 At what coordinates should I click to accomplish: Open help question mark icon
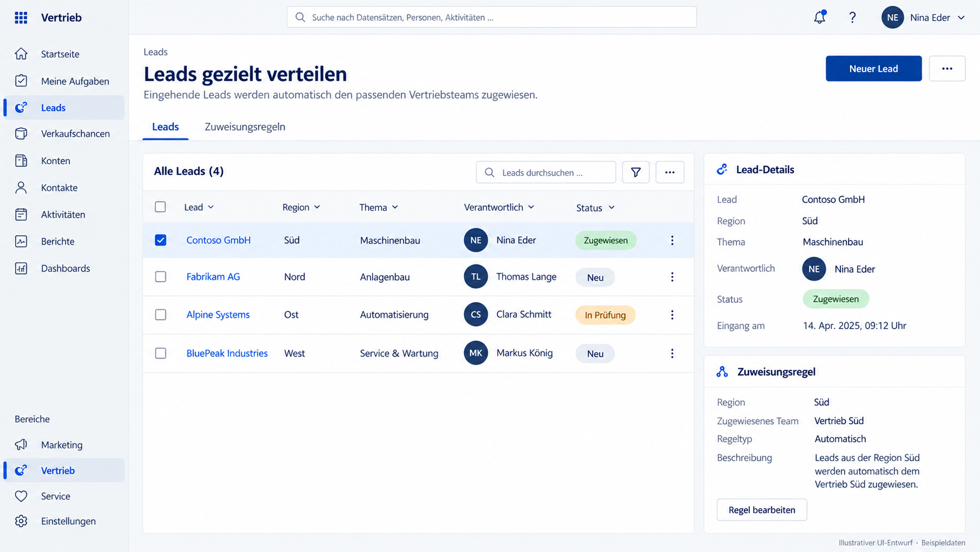click(852, 18)
